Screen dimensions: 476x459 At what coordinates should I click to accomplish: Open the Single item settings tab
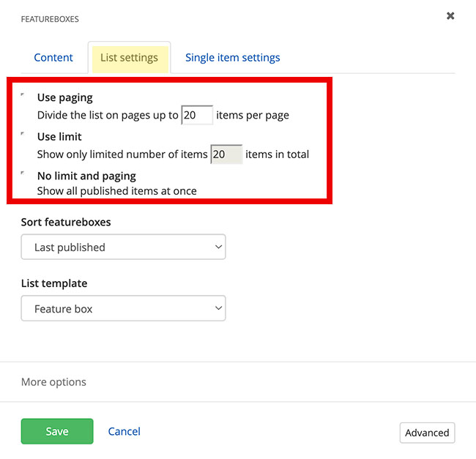pyautogui.click(x=232, y=57)
